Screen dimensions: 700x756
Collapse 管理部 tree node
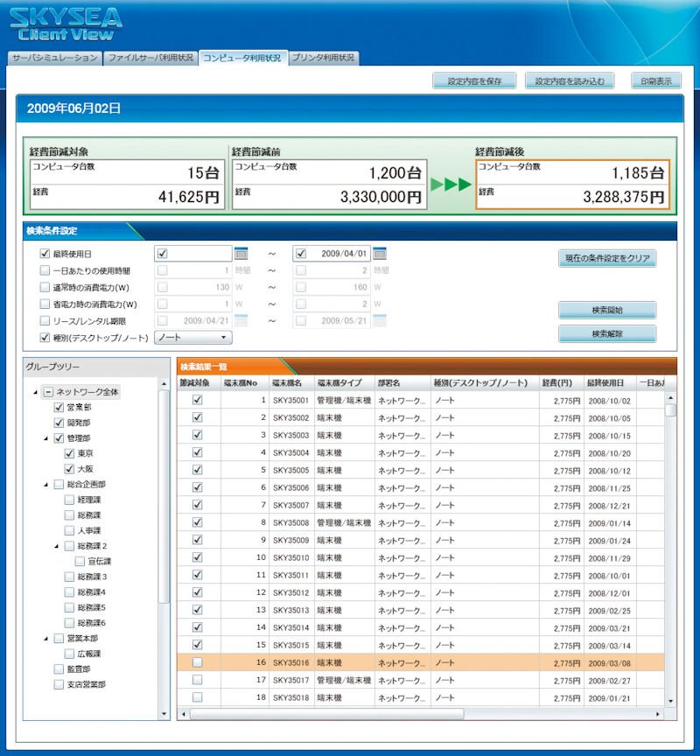pos(45,438)
